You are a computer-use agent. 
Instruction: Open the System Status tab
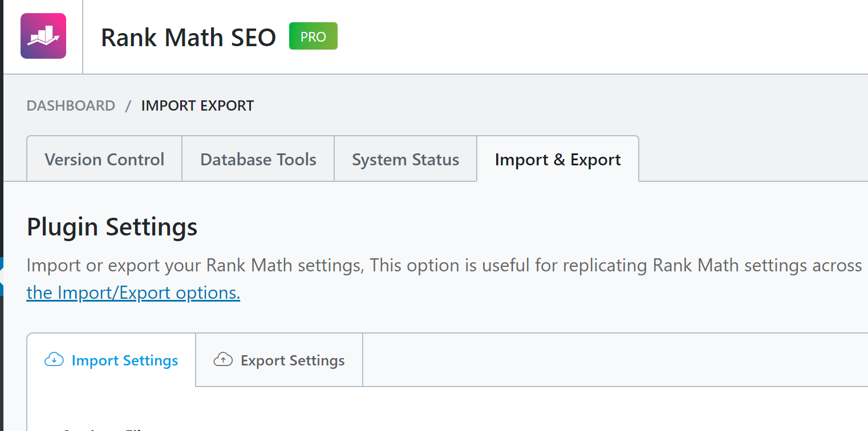point(405,159)
